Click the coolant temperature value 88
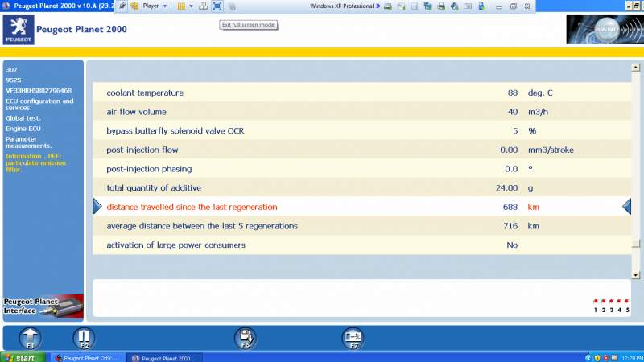Viewport: 644px width, 362px height. (x=513, y=93)
